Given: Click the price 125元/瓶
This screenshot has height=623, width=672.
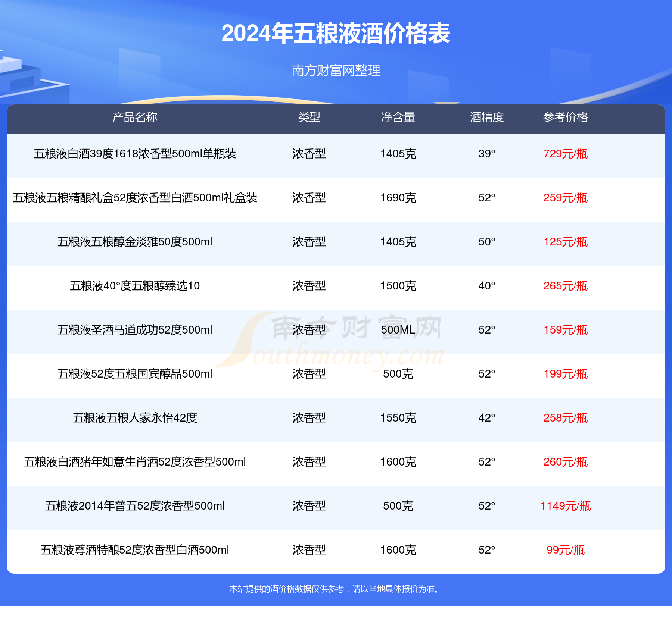Looking at the screenshot, I should point(566,242).
